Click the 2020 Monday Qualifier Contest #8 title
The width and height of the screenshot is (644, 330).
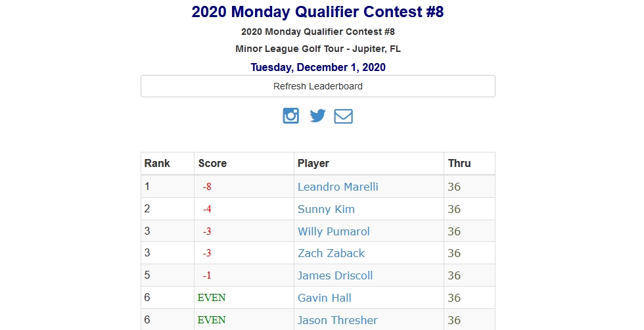tap(317, 12)
